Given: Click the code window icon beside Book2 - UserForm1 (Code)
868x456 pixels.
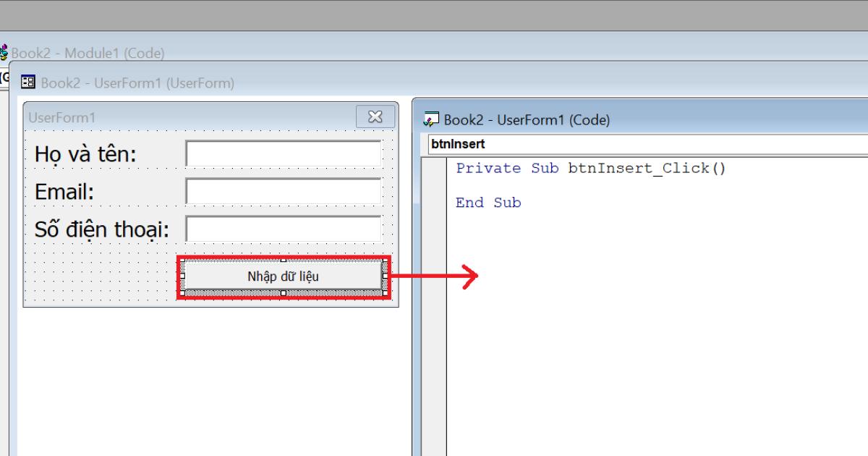Looking at the screenshot, I should tap(431, 119).
